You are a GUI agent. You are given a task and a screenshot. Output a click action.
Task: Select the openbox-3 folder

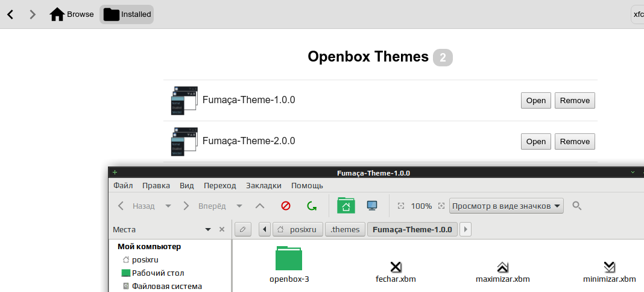(x=289, y=265)
